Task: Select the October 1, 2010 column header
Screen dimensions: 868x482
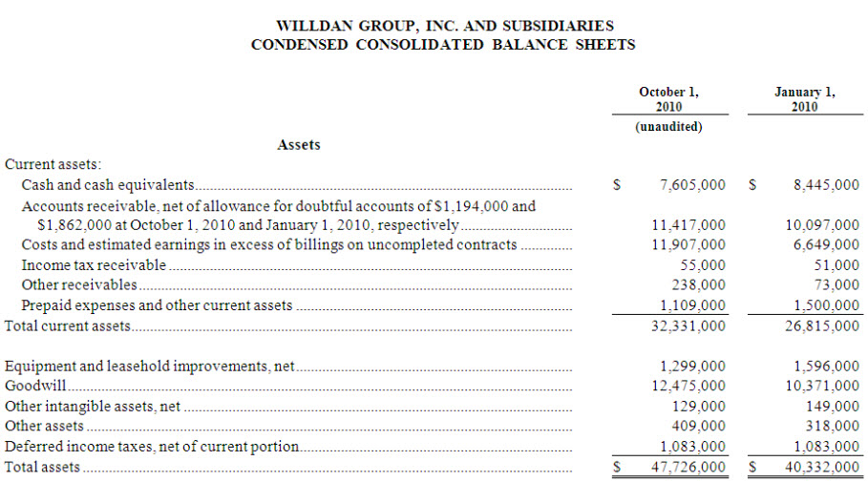Action: (x=668, y=99)
